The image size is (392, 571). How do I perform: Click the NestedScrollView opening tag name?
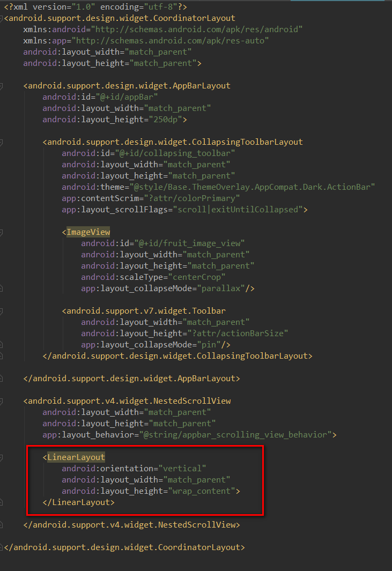[x=129, y=401]
